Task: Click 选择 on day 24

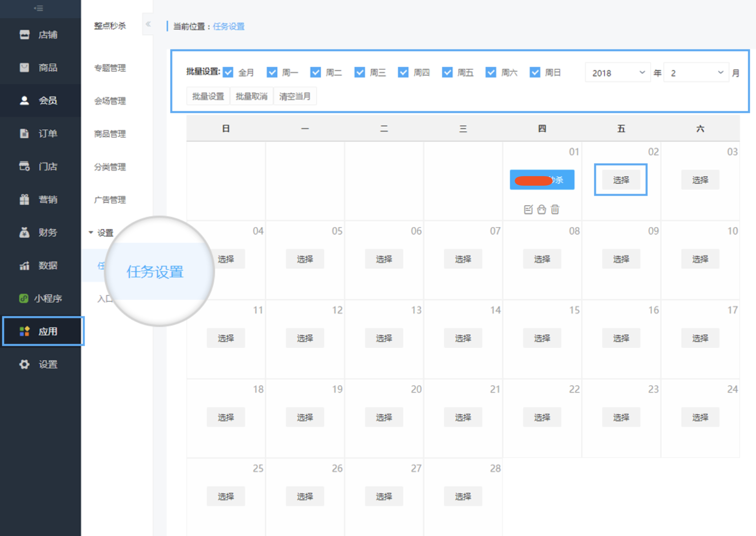Action: click(x=700, y=417)
